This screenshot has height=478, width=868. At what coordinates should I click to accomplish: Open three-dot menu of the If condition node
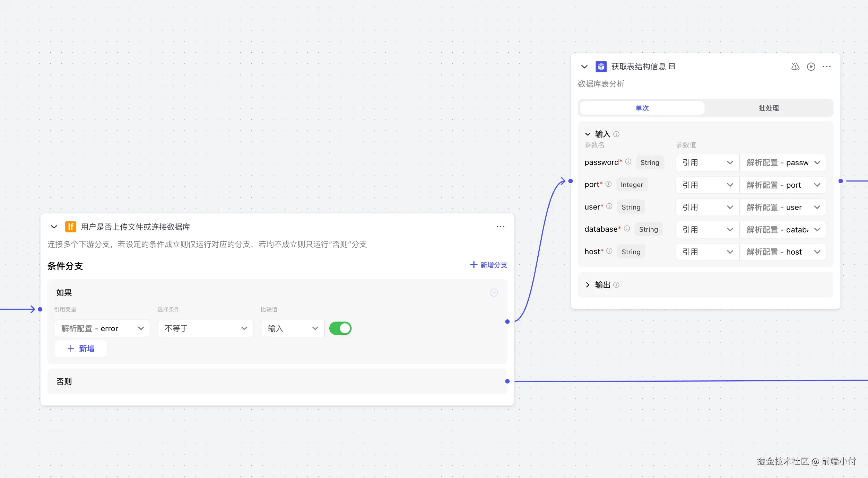[501, 227]
